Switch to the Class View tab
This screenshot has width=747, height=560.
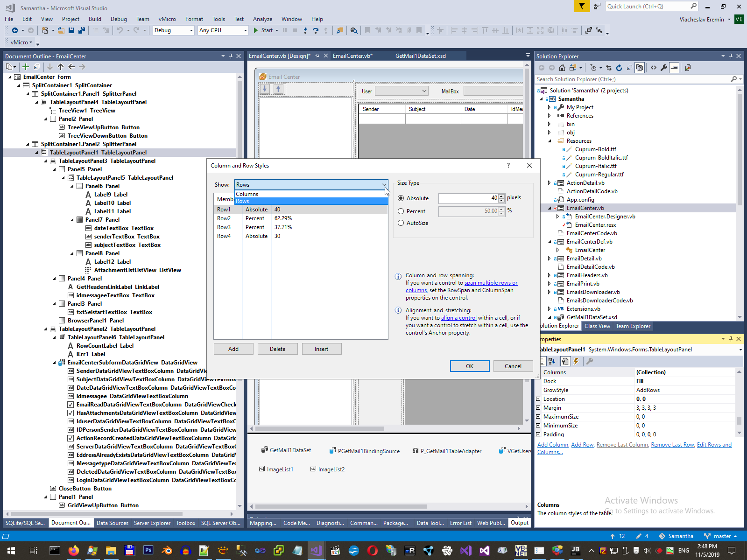pyautogui.click(x=597, y=326)
